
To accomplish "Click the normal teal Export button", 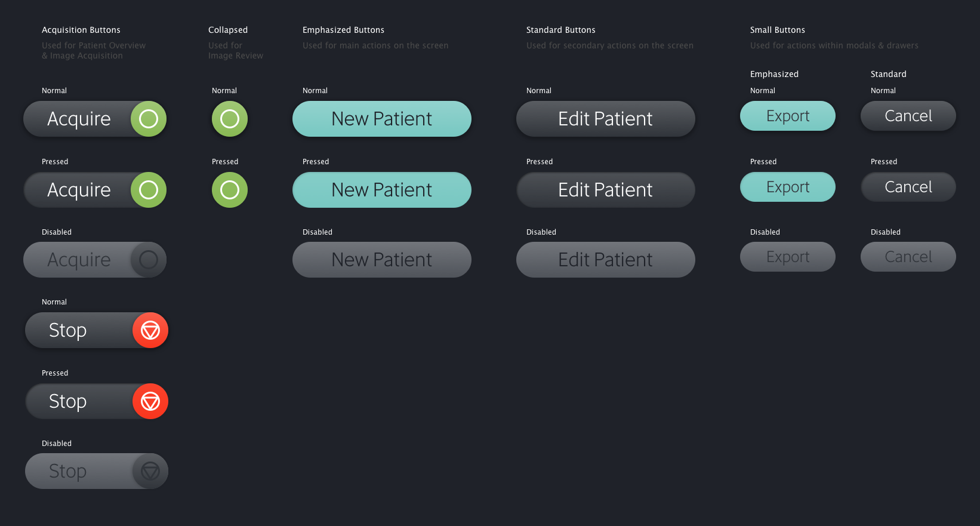I will 788,116.
